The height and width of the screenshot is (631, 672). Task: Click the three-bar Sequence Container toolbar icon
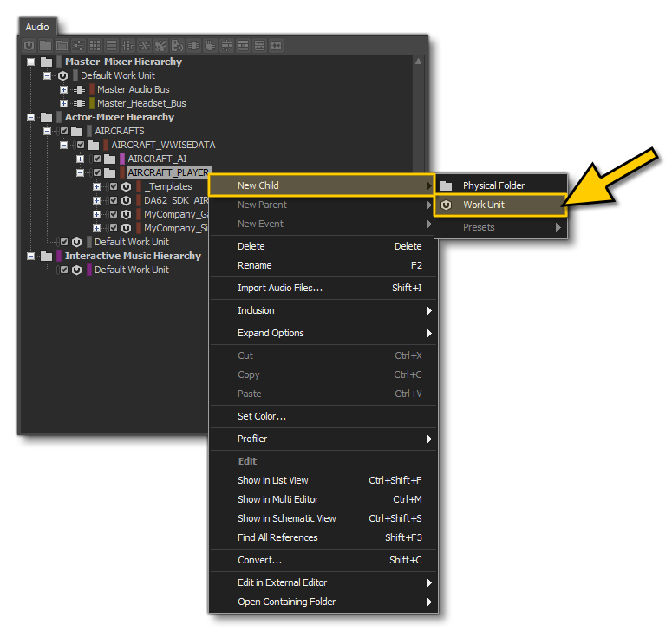112,45
